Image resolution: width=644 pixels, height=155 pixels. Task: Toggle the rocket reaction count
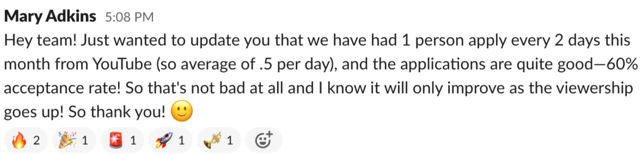(182, 140)
